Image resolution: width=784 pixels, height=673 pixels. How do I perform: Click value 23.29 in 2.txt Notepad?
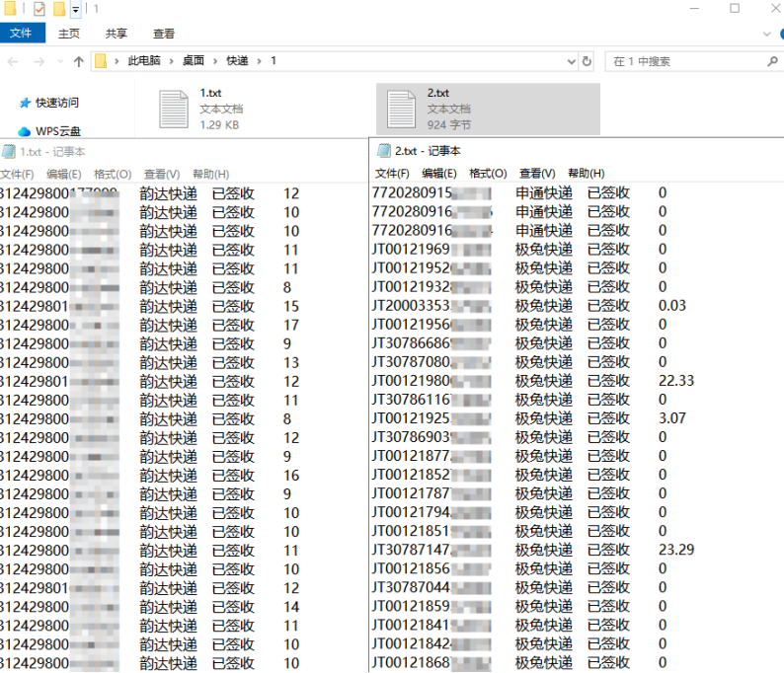click(x=676, y=550)
